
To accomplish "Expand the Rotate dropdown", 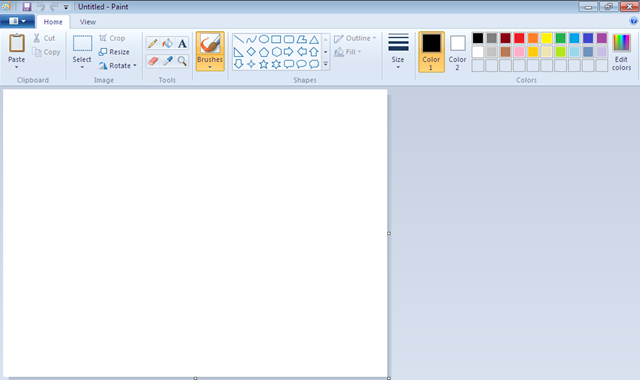I will [135, 65].
